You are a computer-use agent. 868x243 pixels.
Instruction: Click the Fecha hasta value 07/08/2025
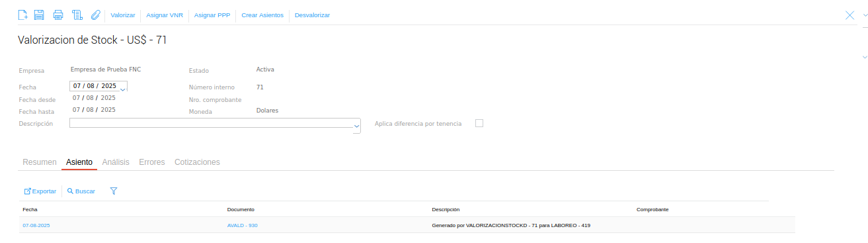[x=94, y=110]
